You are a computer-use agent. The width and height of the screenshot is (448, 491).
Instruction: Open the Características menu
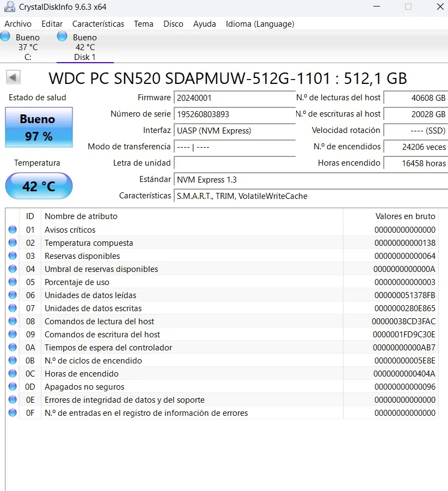[98, 24]
